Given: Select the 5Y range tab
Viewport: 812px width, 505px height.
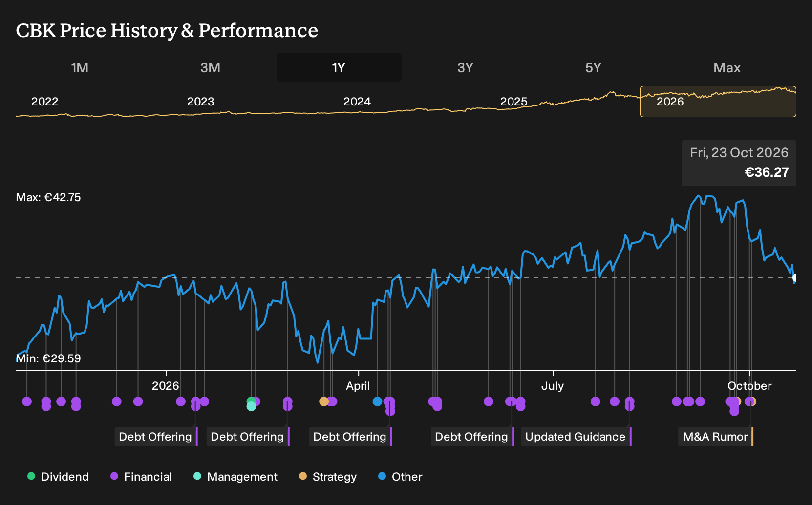Looking at the screenshot, I should [593, 67].
